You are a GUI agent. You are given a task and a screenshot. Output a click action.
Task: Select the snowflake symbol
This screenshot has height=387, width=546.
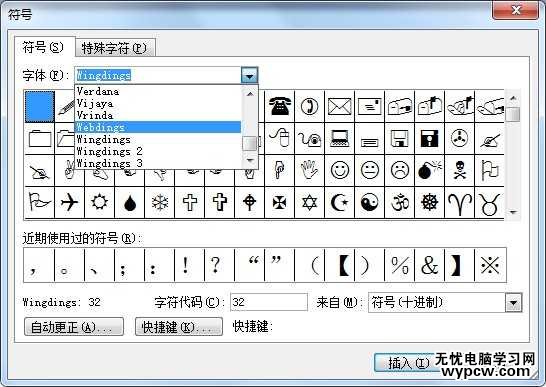[159, 202]
